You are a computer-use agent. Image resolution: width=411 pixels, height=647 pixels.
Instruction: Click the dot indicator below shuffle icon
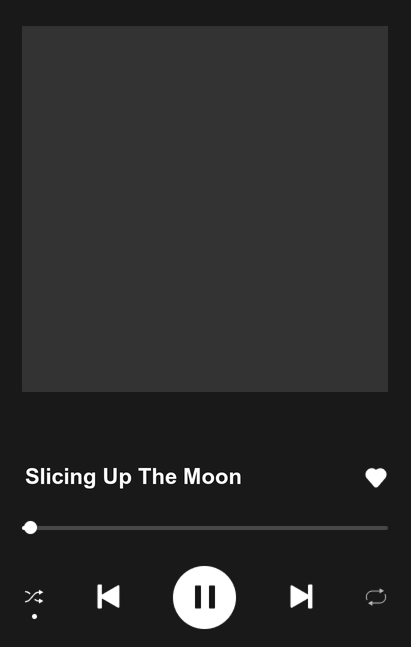click(34, 616)
